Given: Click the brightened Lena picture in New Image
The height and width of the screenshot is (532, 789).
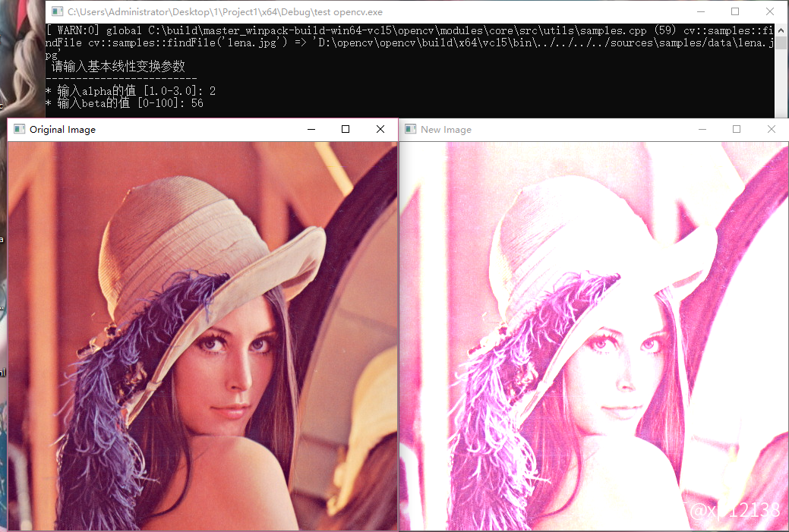Looking at the screenshot, I should point(594,336).
